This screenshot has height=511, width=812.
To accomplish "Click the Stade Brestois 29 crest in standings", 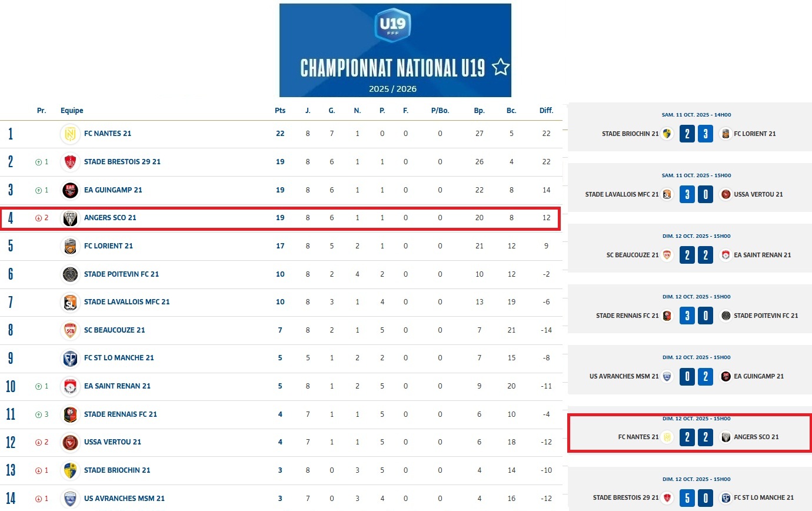I will pyautogui.click(x=70, y=162).
